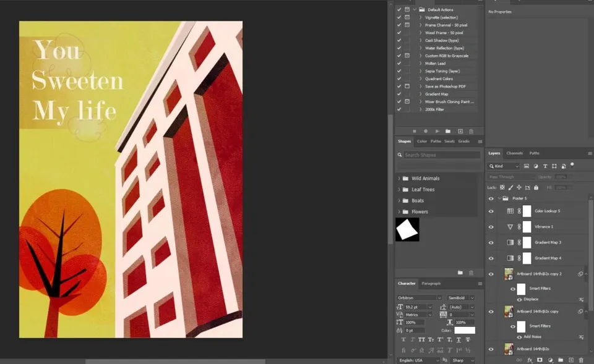This screenshot has height=364, width=594.
Task: Expand the Boats shapes group
Action: (399, 201)
